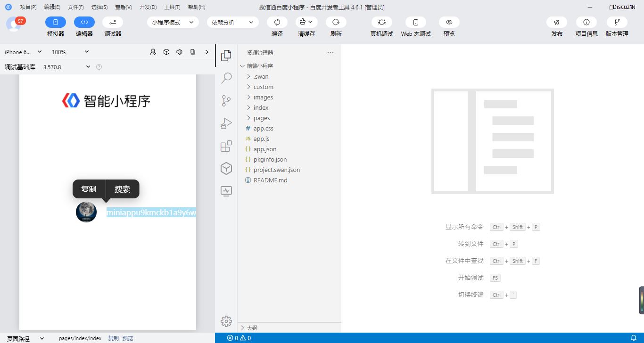Open extensions view in activity bar

(x=226, y=146)
